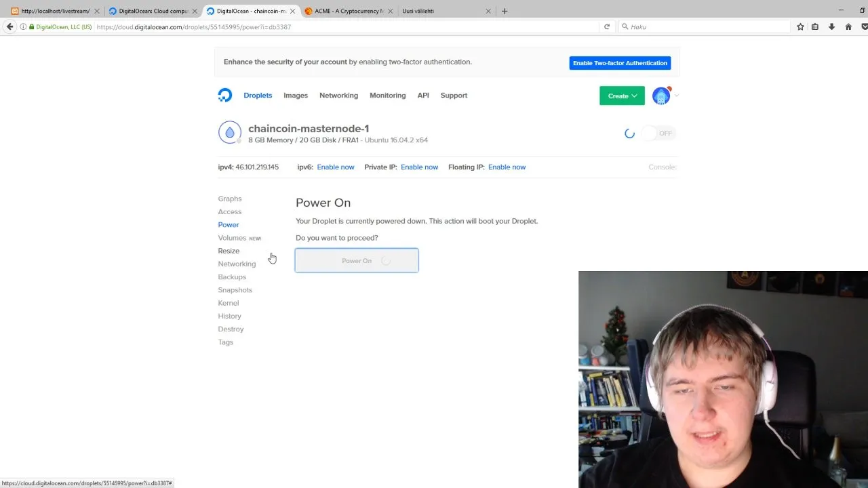Select Kernel in the droplet sidebar
868x488 pixels.
[229, 303]
